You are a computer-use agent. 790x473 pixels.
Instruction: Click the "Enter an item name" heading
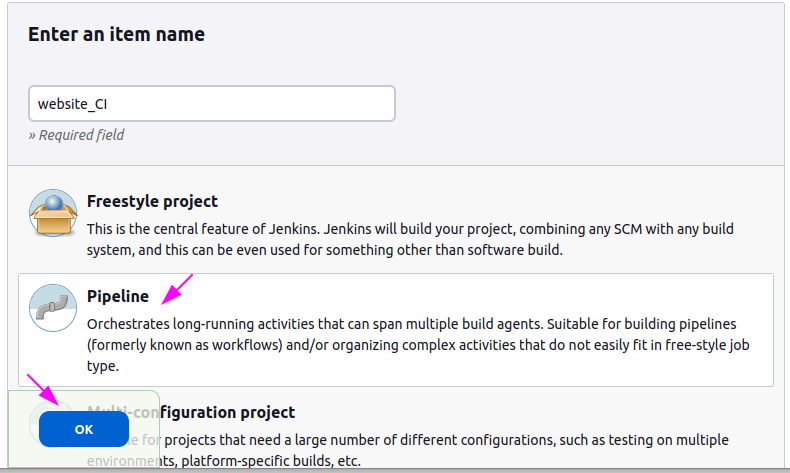point(116,34)
